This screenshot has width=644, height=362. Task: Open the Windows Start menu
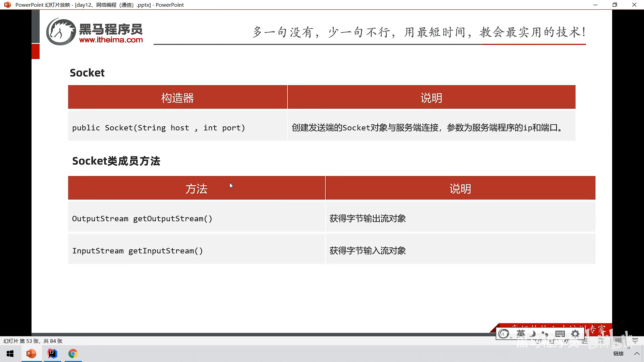coord(10,354)
